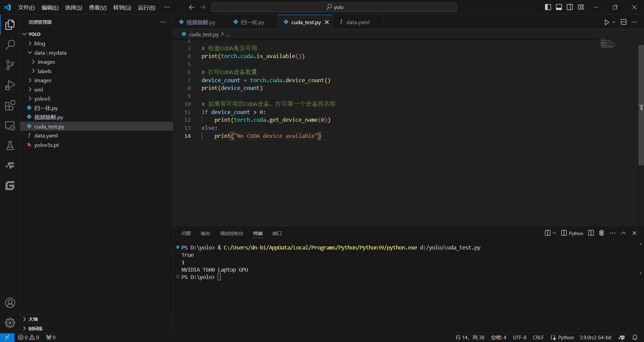Collapse the YOLO root folder
The image size is (644, 342).
tap(24, 34)
